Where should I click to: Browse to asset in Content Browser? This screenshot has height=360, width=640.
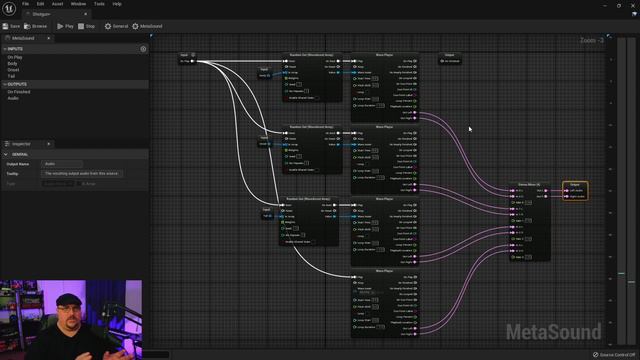click(36, 26)
